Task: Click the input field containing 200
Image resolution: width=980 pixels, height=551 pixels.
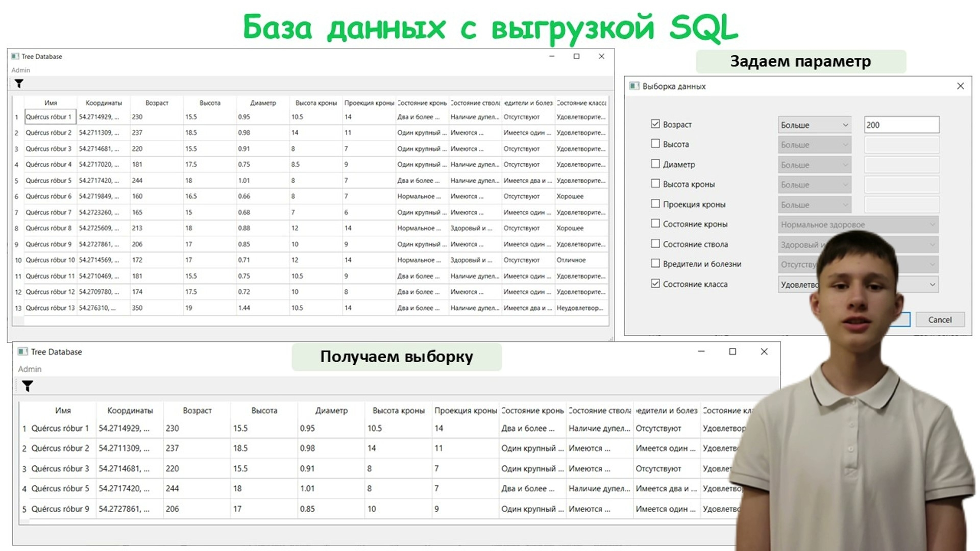Action: [901, 124]
